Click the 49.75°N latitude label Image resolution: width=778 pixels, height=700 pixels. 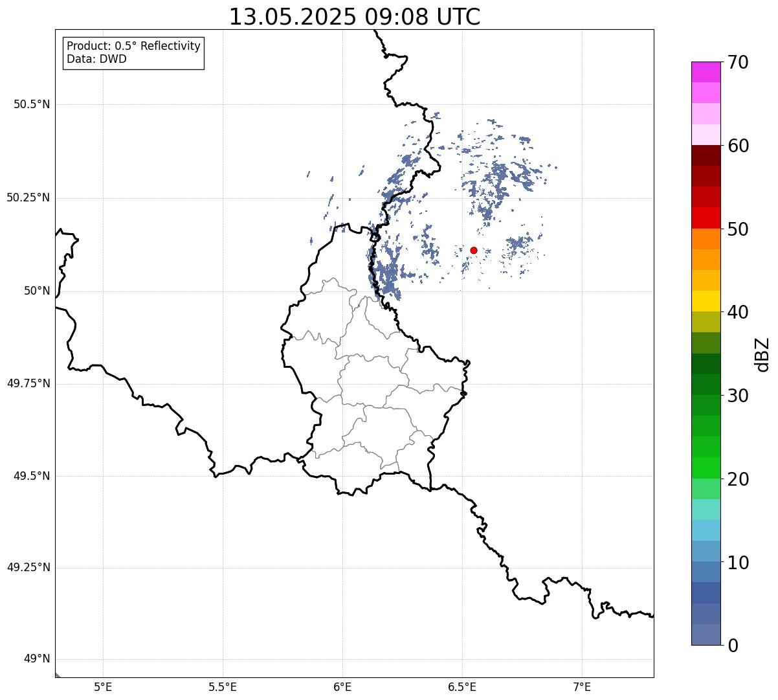pyautogui.click(x=28, y=383)
